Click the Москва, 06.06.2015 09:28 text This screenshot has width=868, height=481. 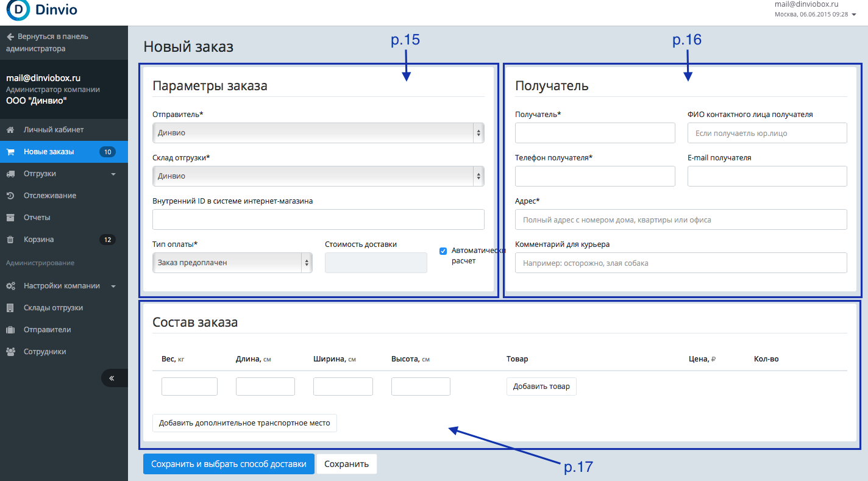(811, 15)
